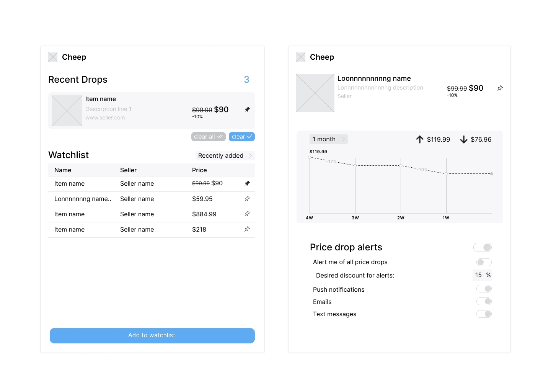Click the Recent Drops item thumbnail
This screenshot has height=392, width=551.
pos(67,111)
